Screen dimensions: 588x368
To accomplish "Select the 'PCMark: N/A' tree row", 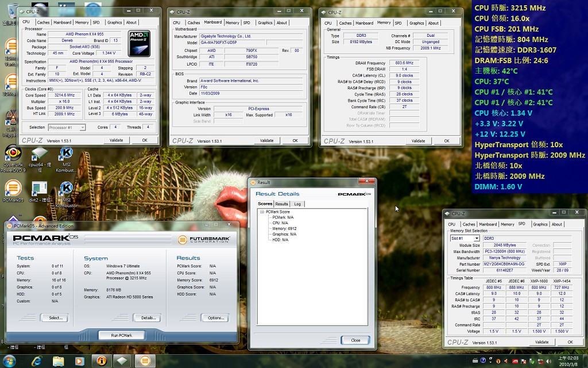I will (x=283, y=217).
